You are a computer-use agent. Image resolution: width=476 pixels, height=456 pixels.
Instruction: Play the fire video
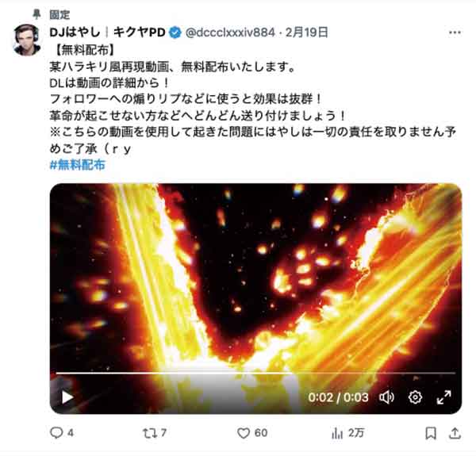tap(67, 397)
